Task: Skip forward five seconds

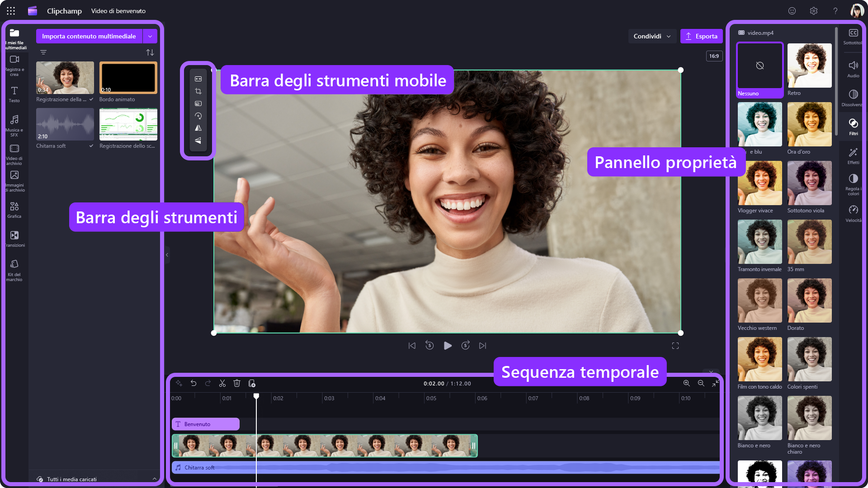Action: point(465,346)
